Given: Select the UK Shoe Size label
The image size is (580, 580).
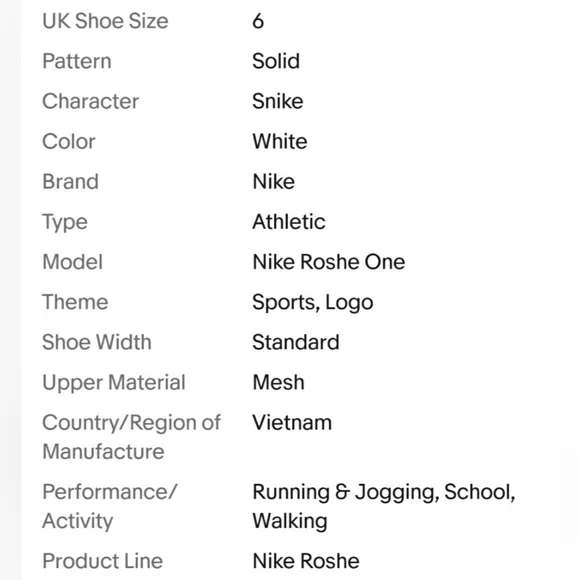Looking at the screenshot, I should [105, 21].
